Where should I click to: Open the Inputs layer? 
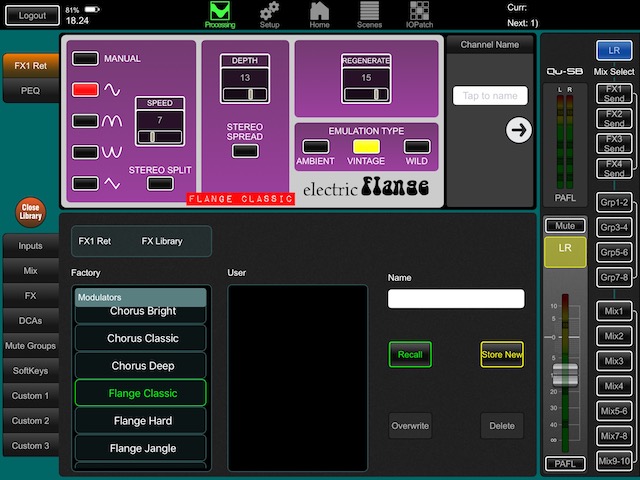[31, 246]
